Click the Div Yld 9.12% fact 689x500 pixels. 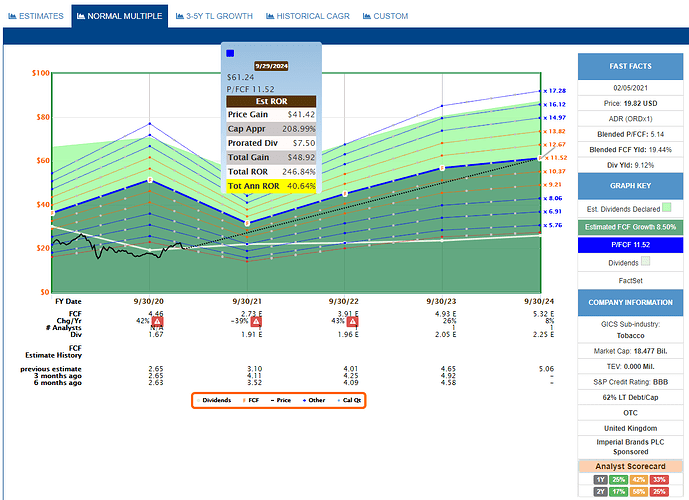pos(630,165)
